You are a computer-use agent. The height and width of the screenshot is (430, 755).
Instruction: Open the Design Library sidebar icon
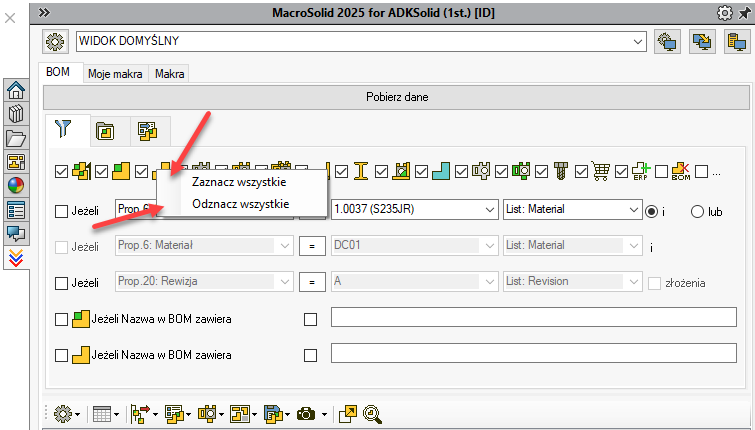click(16, 114)
